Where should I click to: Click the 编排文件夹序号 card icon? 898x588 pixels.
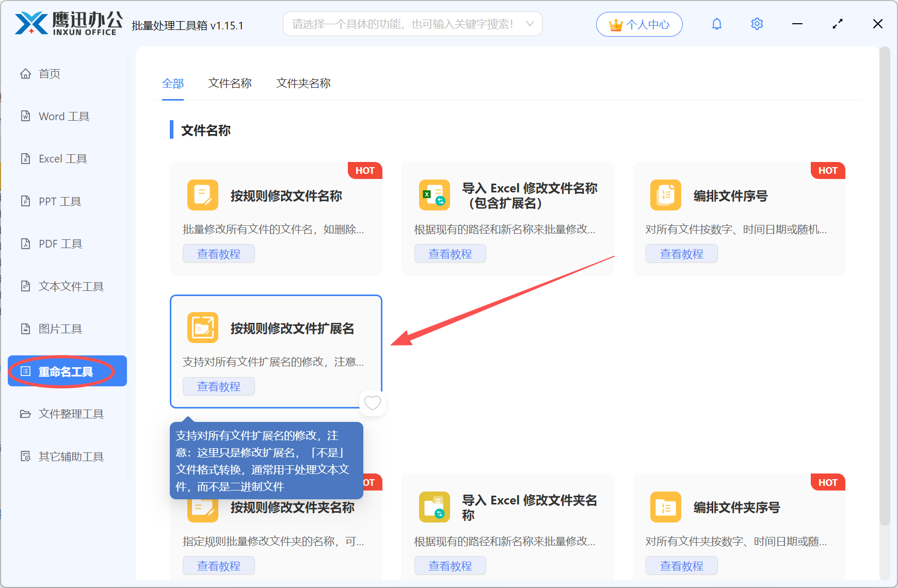(666, 507)
